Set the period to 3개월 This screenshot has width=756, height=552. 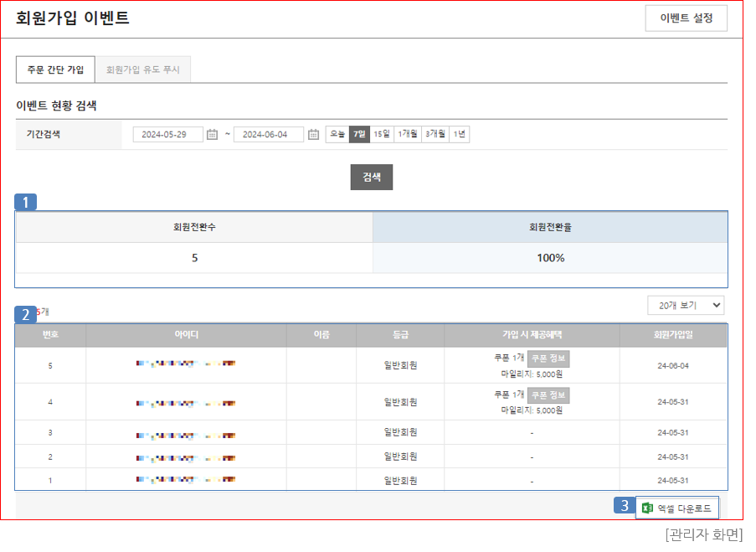[x=435, y=135]
